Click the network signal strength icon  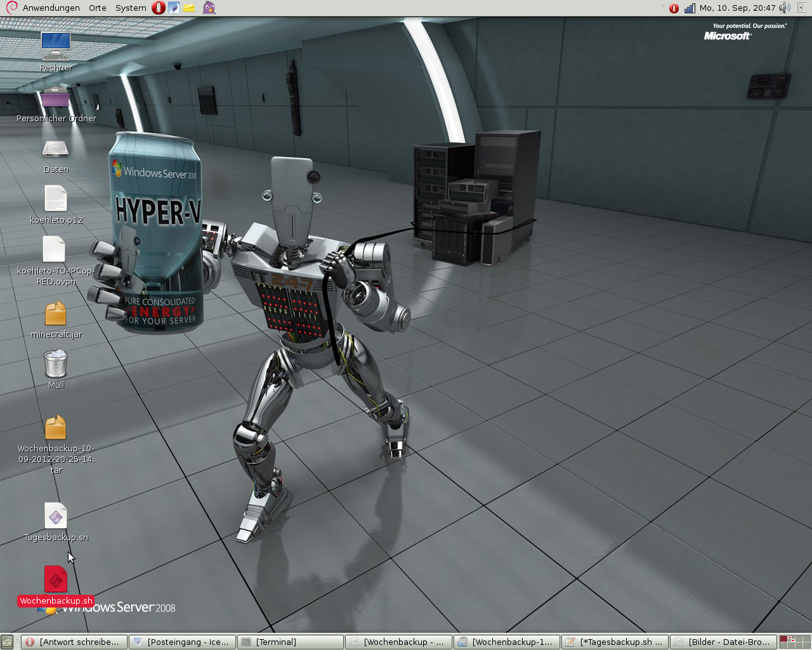[690, 8]
